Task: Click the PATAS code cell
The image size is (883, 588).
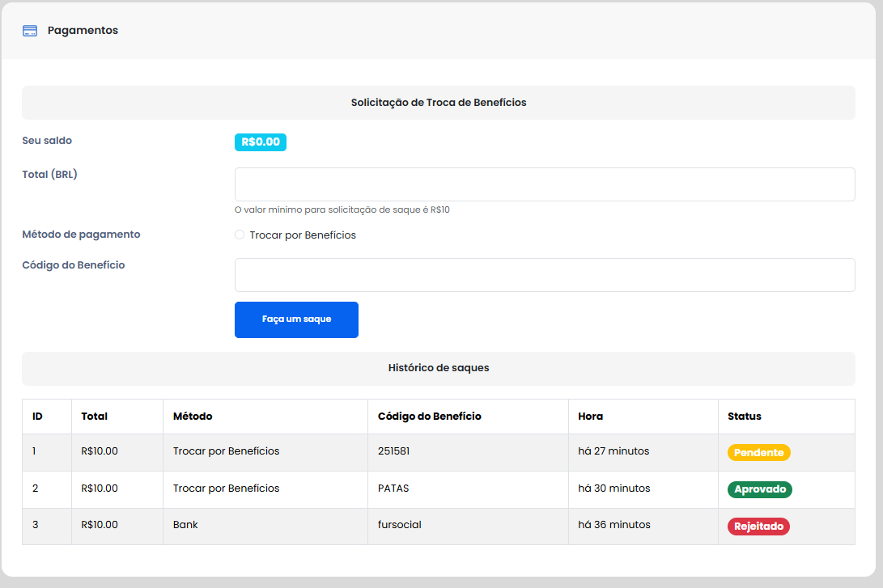Action: pos(393,489)
